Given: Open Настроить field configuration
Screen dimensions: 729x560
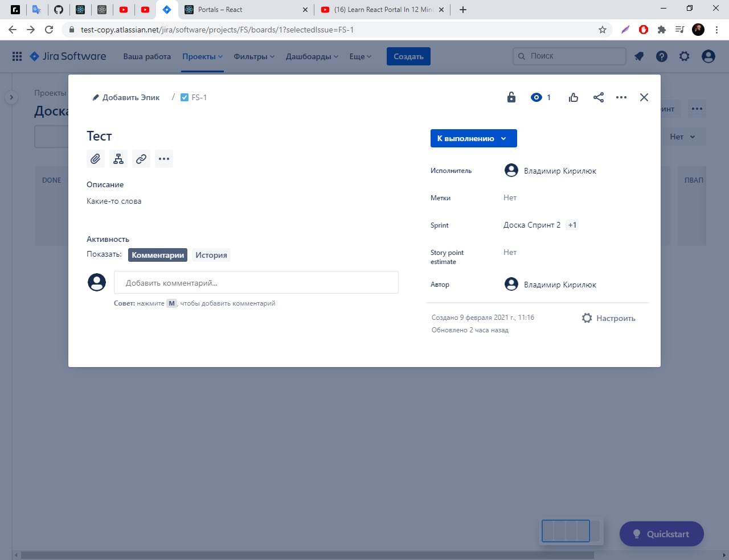Looking at the screenshot, I should [609, 318].
